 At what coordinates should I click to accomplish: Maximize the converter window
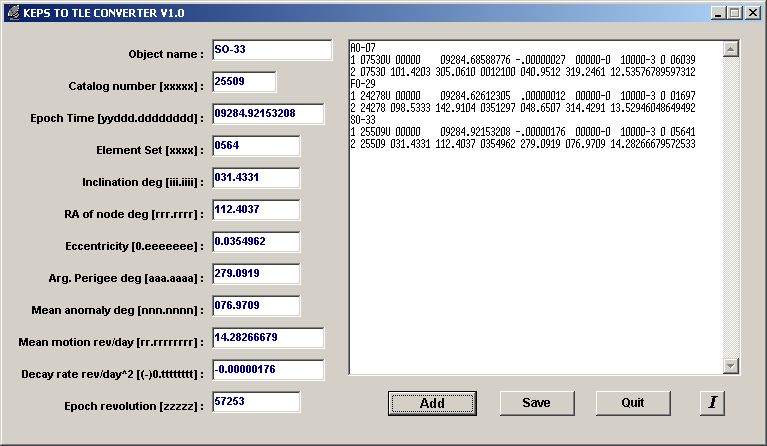coord(734,13)
